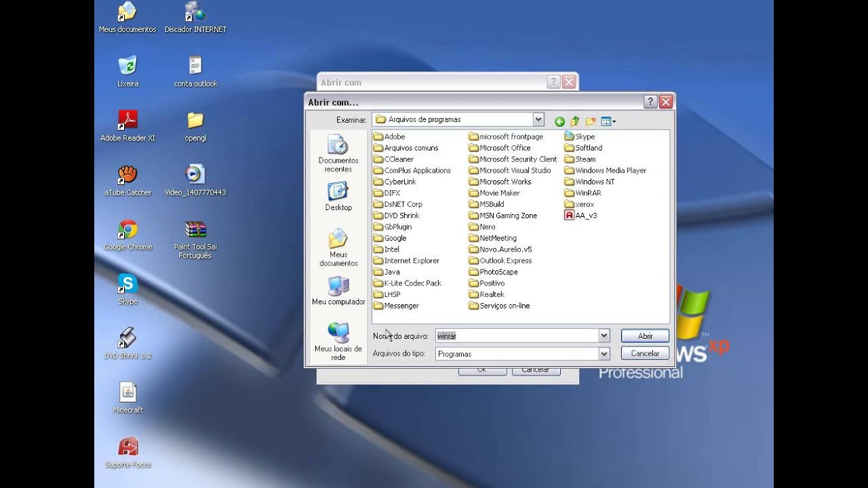Viewport: 868px width, 488px height.
Task: Select the Windows NT folder
Action: pos(590,182)
